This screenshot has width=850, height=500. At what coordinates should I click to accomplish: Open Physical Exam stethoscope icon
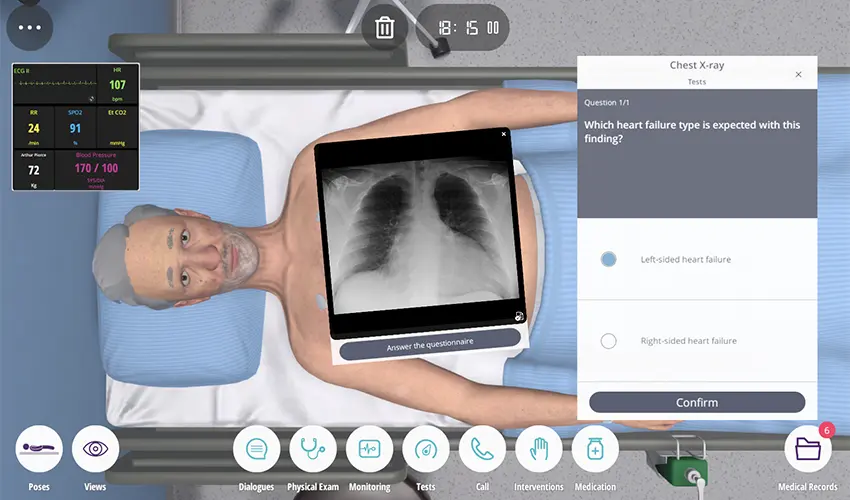[313, 449]
